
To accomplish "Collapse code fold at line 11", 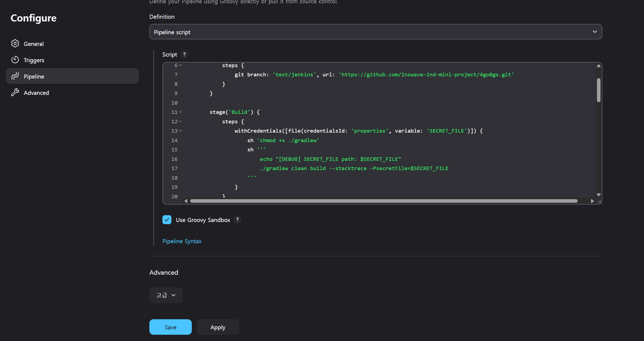I will click(180, 112).
